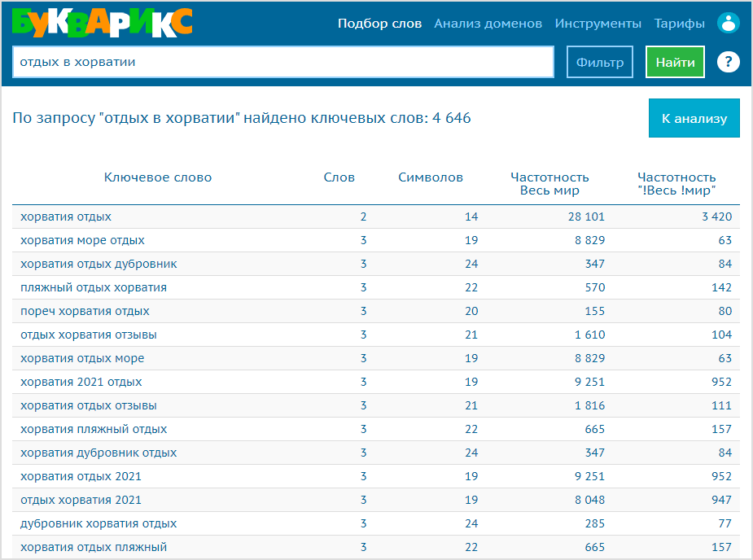
Task: Go to the Тарифы page
Action: coord(679,24)
